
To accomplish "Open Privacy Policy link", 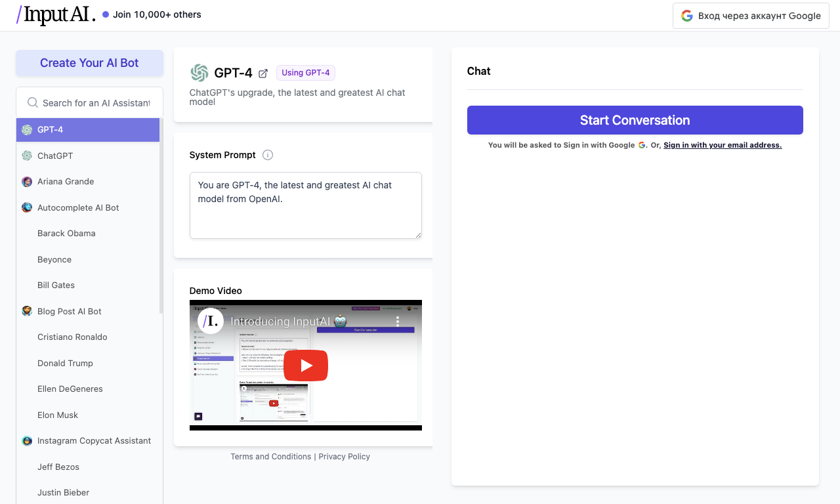I will click(x=345, y=457).
